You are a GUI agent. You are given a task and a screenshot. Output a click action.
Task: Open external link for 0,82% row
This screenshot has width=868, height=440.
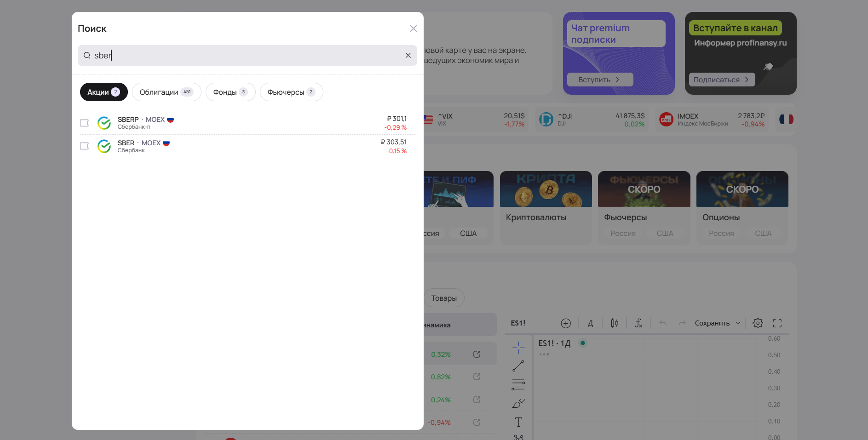[x=477, y=377]
